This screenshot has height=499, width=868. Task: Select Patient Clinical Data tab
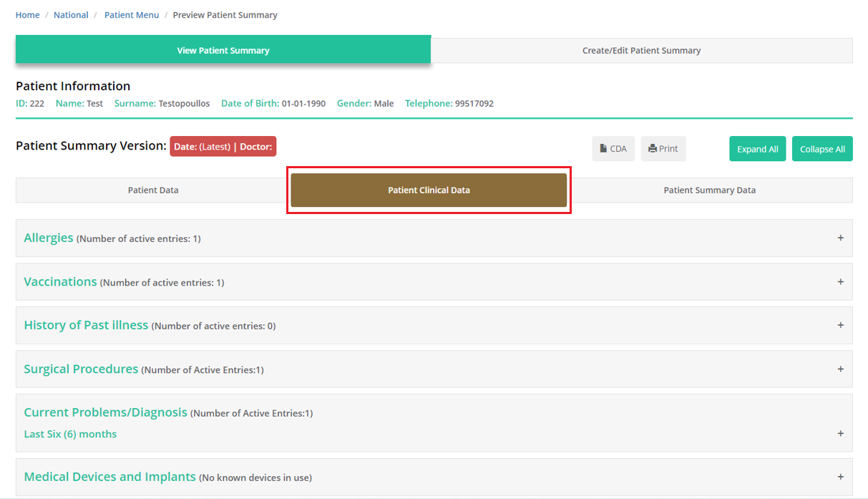[x=429, y=190]
